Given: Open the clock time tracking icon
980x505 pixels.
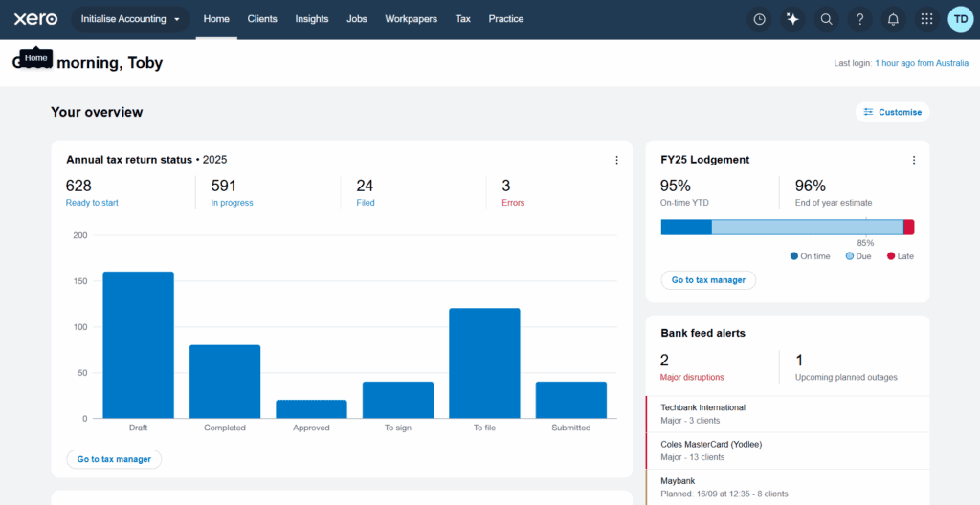Looking at the screenshot, I should [x=759, y=19].
